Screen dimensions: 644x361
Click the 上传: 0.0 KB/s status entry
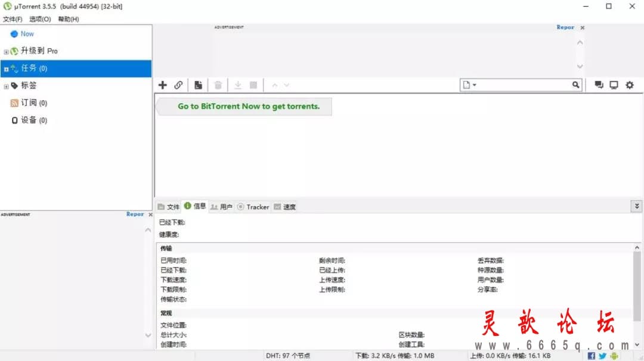tap(510, 356)
